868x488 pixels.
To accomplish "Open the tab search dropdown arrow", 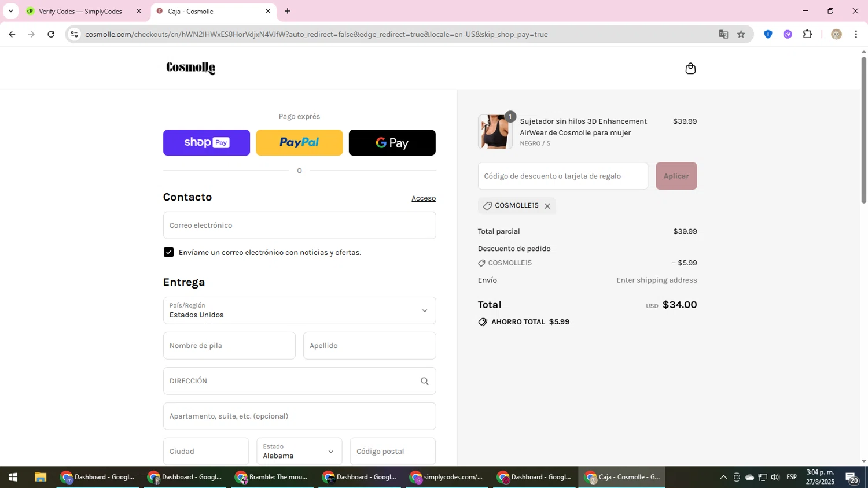I will pos(10,11).
